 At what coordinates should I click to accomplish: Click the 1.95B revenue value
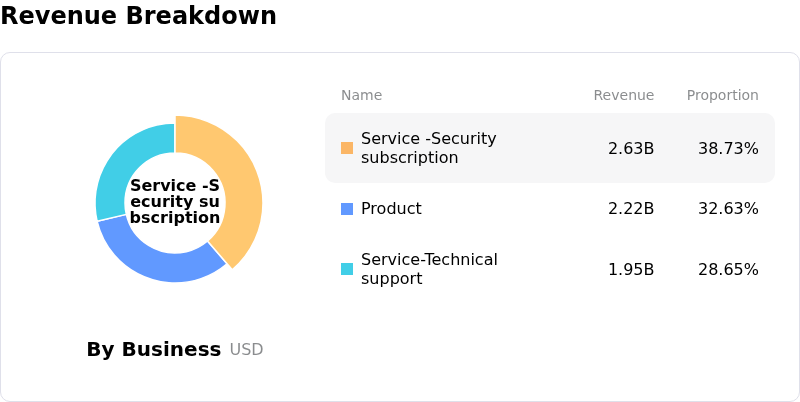[x=631, y=270]
